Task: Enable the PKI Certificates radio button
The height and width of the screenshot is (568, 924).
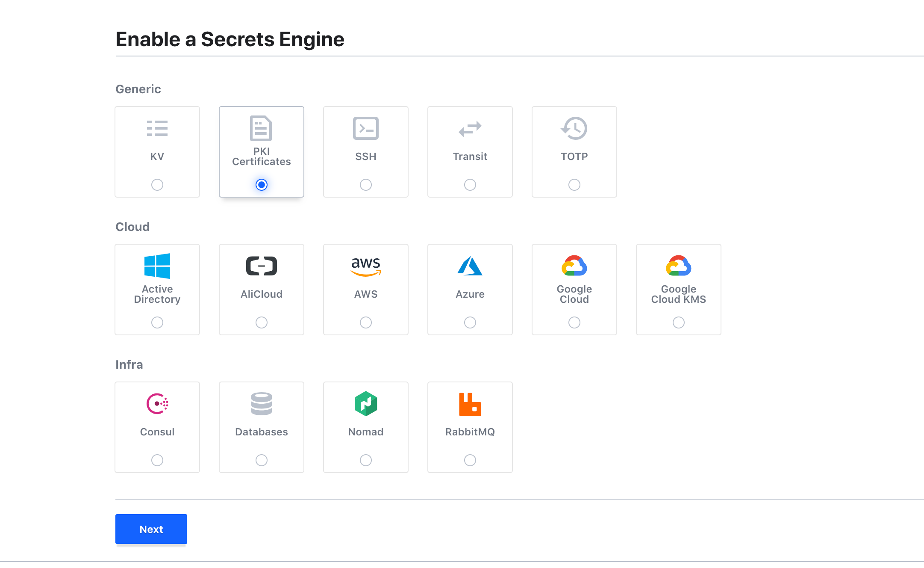Action: (262, 184)
